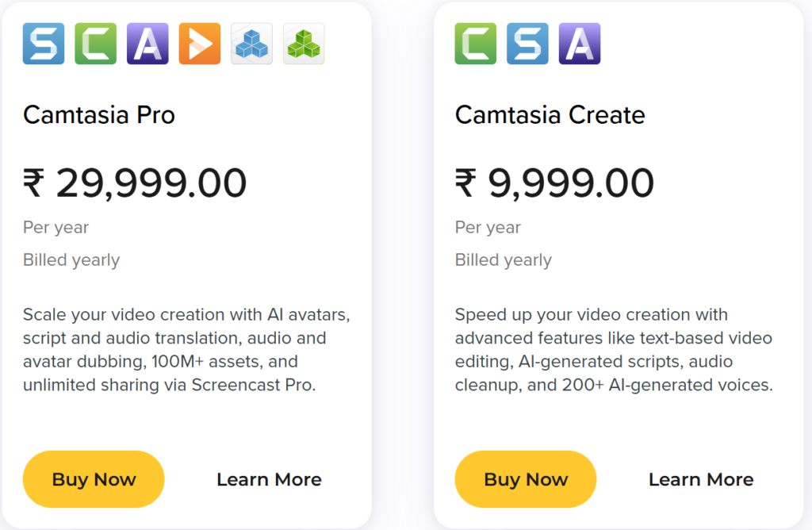The width and height of the screenshot is (812, 530).
Task: Open Learn More for Camtasia Pro
Action: (x=269, y=479)
